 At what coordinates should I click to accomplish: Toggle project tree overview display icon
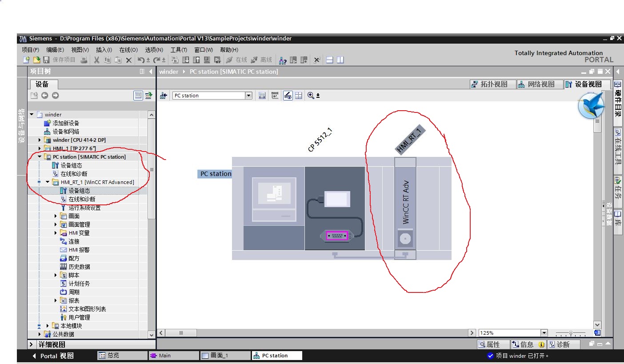(138, 95)
